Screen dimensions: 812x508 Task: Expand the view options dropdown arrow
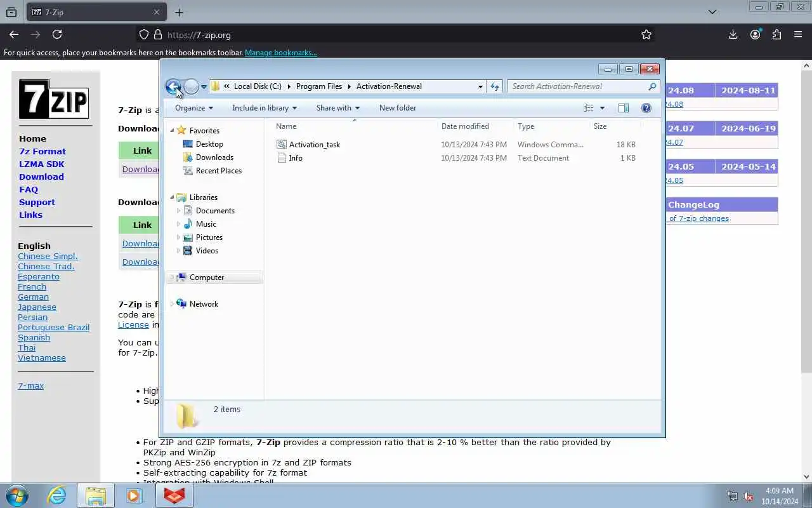[602, 108]
